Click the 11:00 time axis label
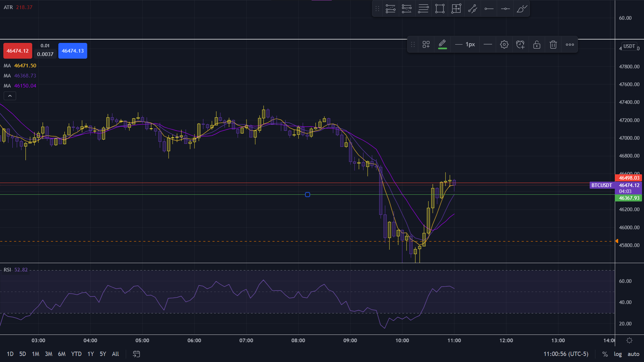644x362 pixels. click(454, 341)
